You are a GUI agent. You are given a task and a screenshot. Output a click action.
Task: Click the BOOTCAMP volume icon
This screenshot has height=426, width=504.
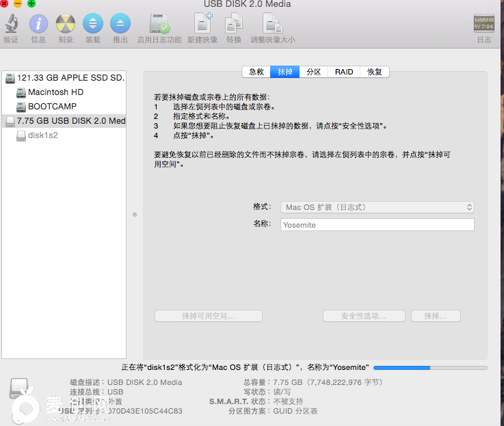[21, 107]
